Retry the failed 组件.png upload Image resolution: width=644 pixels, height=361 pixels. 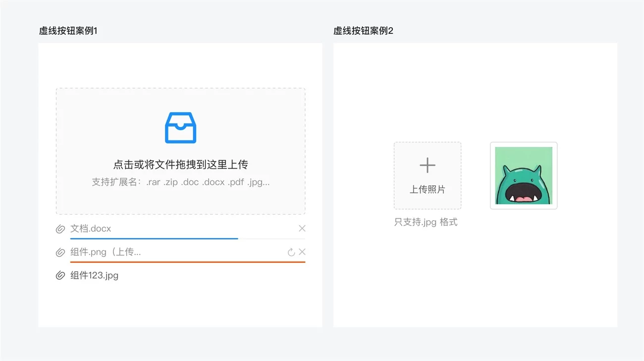291,252
